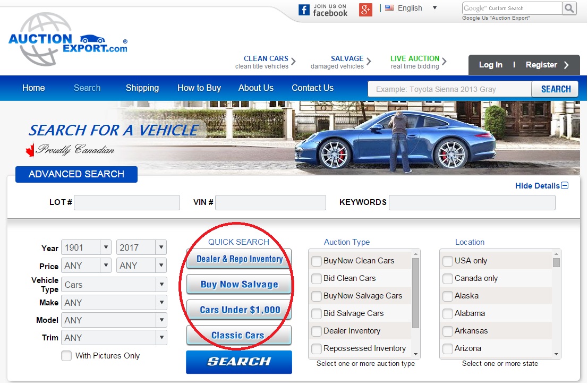
Task: Open the English language selector dropdown
Action: point(434,8)
